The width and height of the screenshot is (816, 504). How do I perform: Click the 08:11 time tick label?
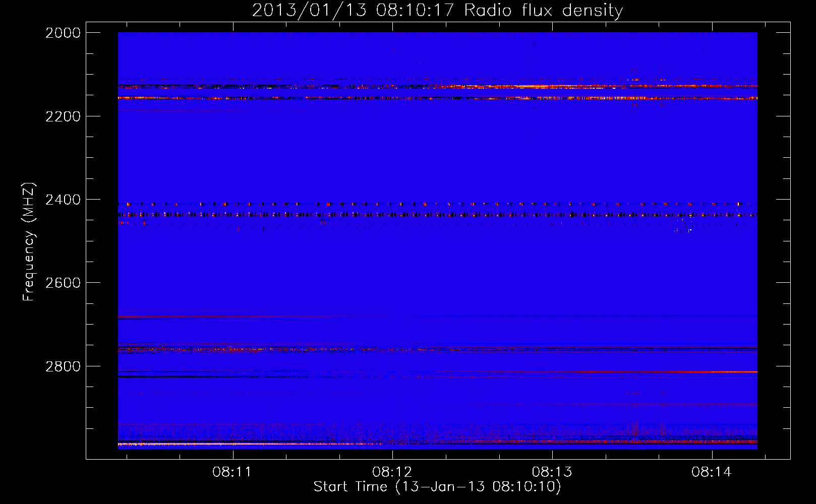(232, 472)
